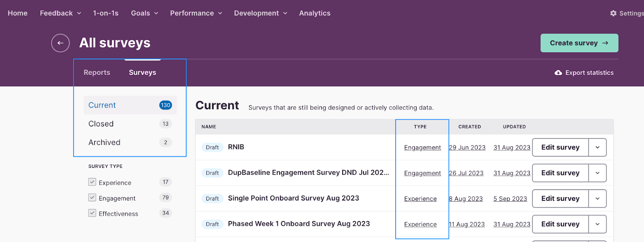Click the RNIB survey name
The height and width of the screenshot is (242, 644).
236,147
